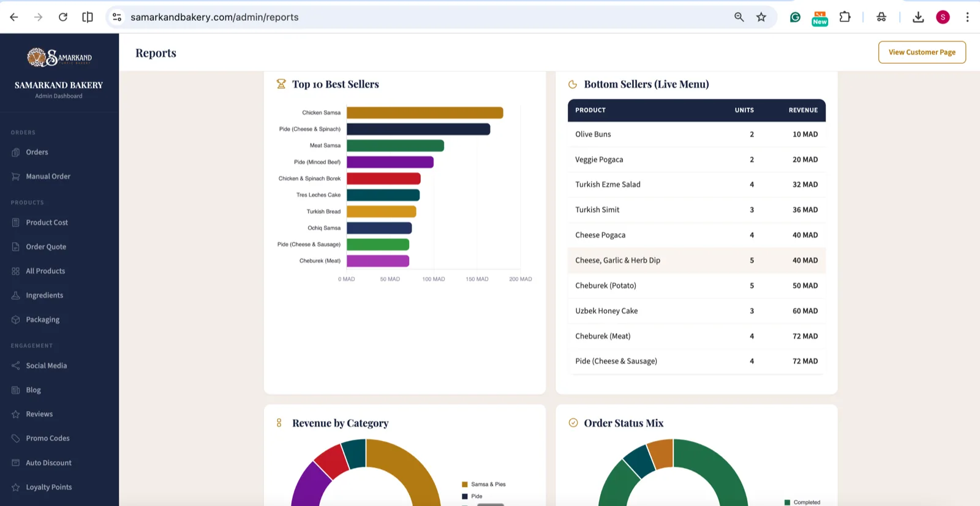
Task: Click the Ingredients flask icon
Action: [16, 295]
